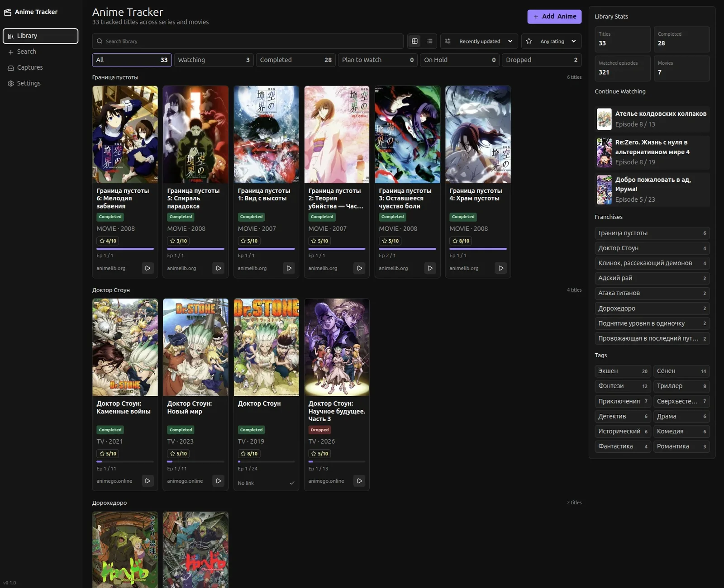This screenshot has width=724, height=588.
Task: Switch to list view layout
Action: (x=430, y=41)
